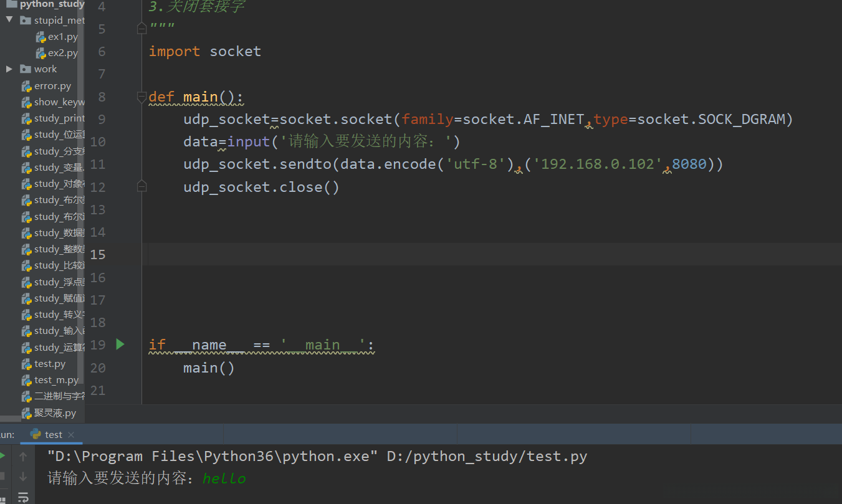
Task: Click the file icon beside study_print
Action: [x=26, y=118]
